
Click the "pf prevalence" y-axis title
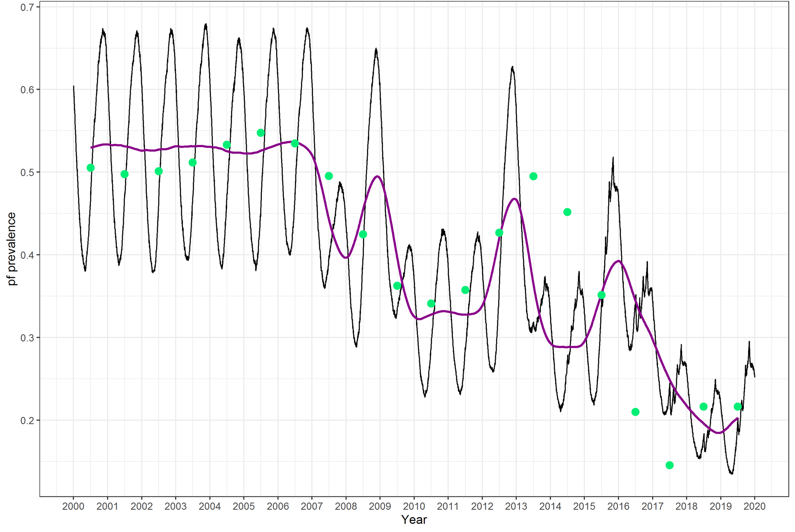point(12,249)
